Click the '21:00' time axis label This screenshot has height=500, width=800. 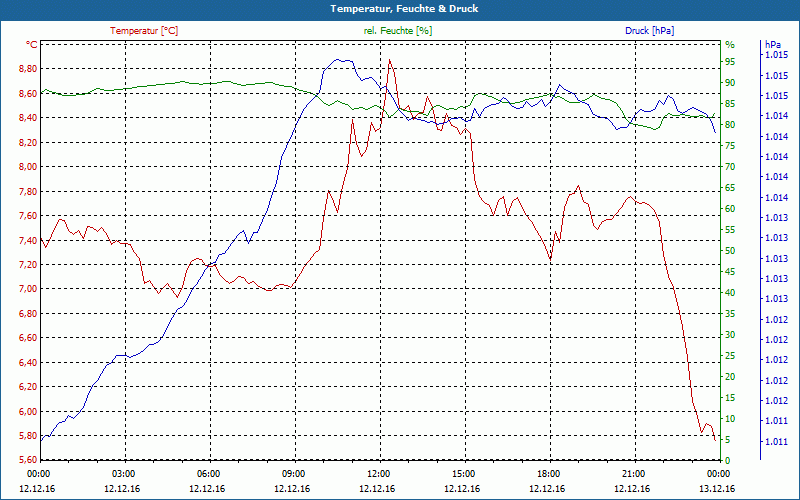[633, 474]
